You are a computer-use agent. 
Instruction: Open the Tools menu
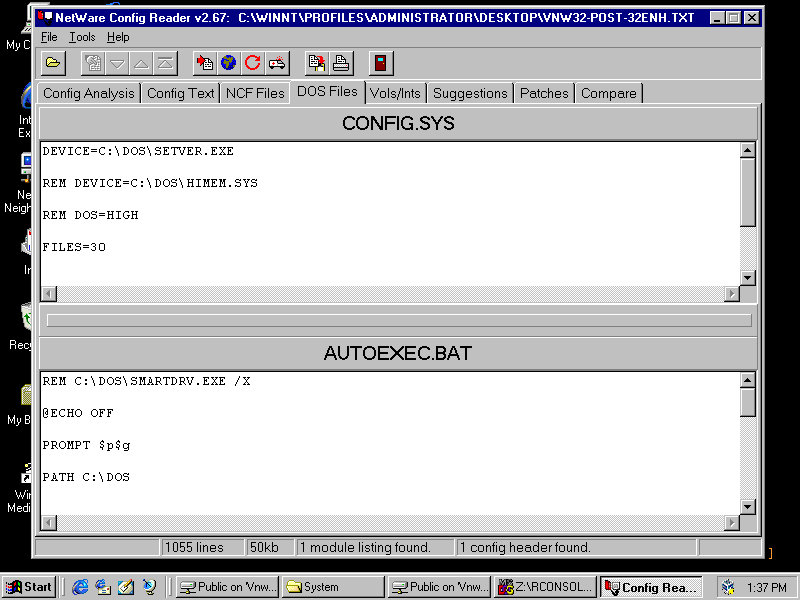click(82, 37)
